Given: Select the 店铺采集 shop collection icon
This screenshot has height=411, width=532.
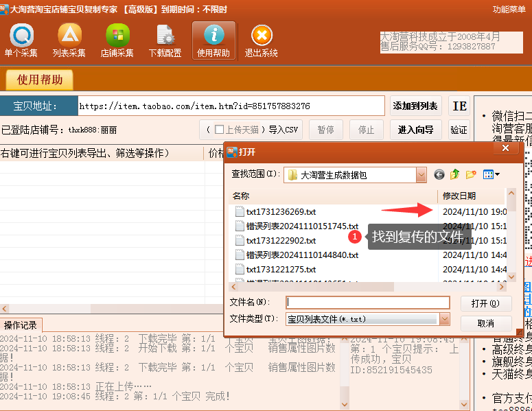Looking at the screenshot, I should point(117,40).
